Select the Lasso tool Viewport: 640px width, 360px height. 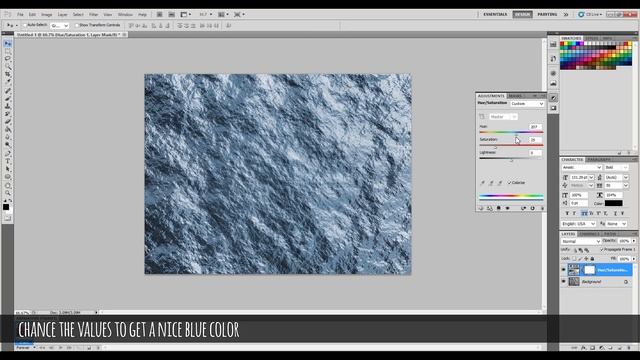7,59
